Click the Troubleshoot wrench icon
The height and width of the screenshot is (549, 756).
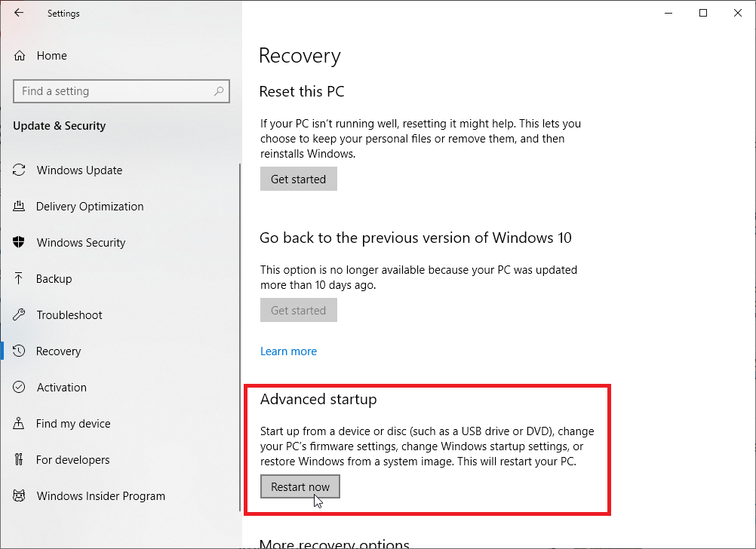(x=20, y=315)
